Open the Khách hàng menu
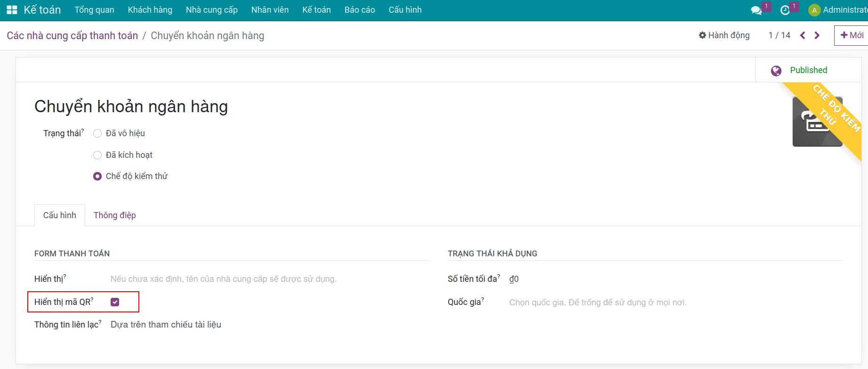 (150, 10)
